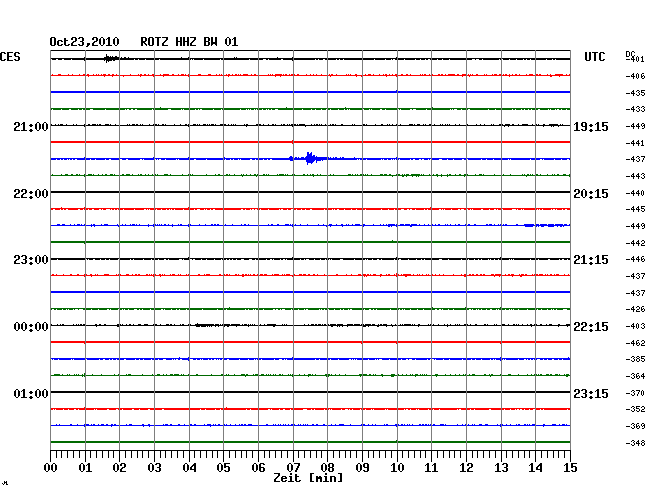Click the DC offset value -446
The image size is (650, 494).
coord(635,259)
